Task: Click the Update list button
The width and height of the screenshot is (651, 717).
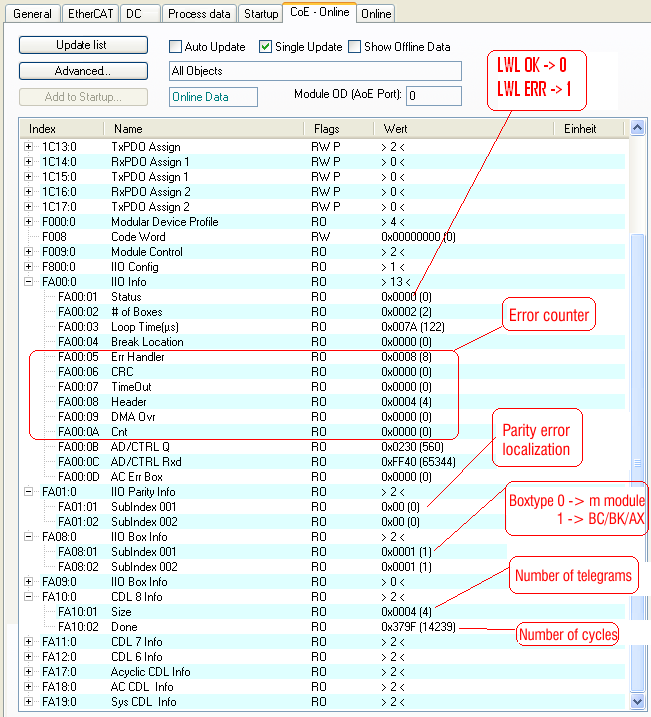Action: 83,45
